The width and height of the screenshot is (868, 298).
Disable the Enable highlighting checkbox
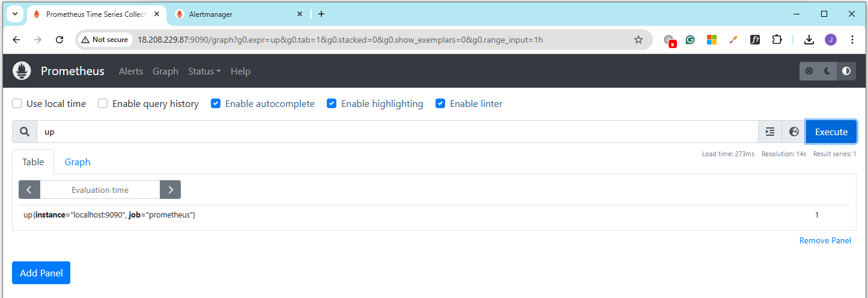(x=332, y=103)
